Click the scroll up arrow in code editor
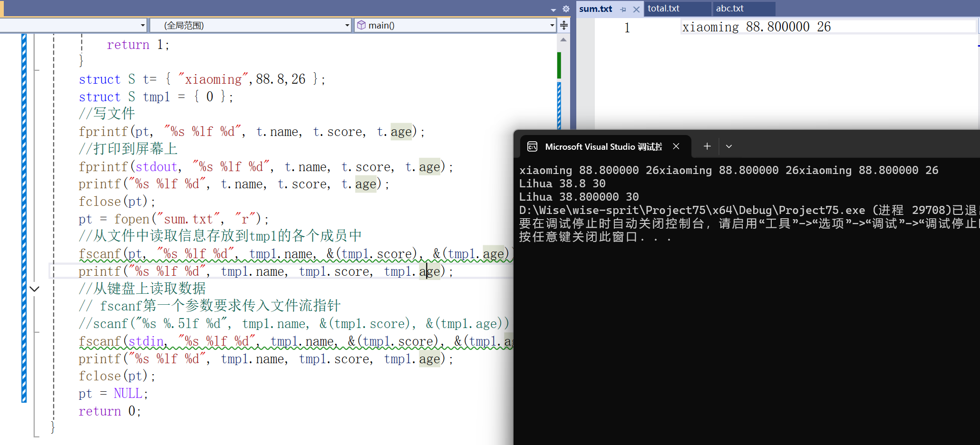This screenshot has height=445, width=980. 563,40
